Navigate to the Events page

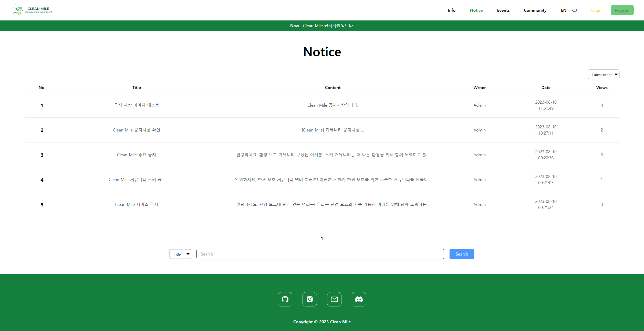pyautogui.click(x=503, y=10)
